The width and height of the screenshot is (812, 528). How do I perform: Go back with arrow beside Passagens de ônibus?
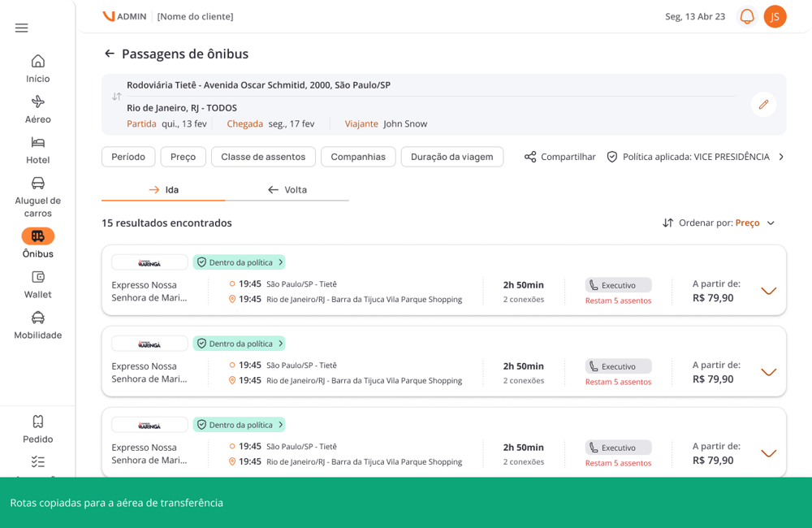[110, 54]
